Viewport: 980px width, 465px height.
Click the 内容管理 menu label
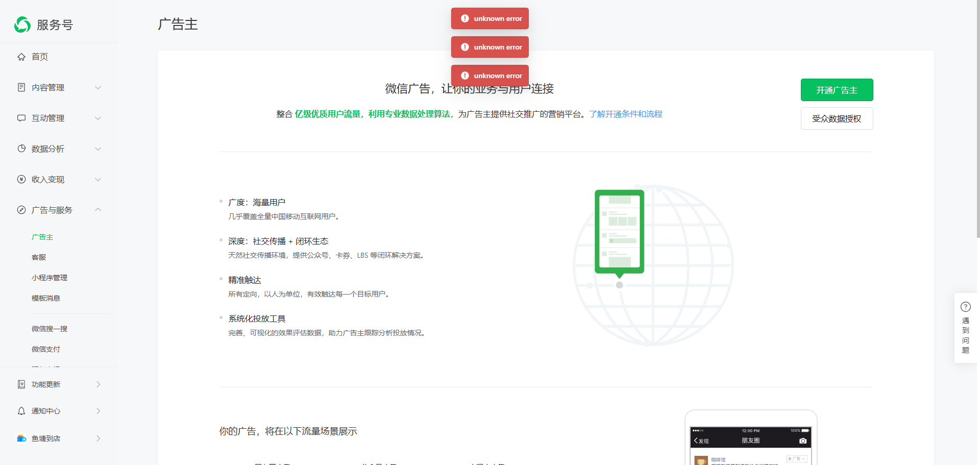point(48,87)
